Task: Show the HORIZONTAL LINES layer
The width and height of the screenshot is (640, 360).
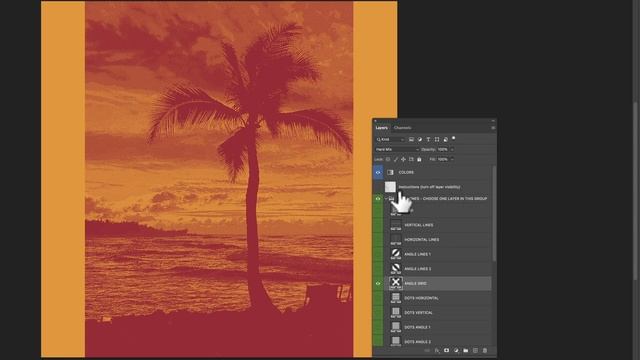Action: tap(378, 240)
